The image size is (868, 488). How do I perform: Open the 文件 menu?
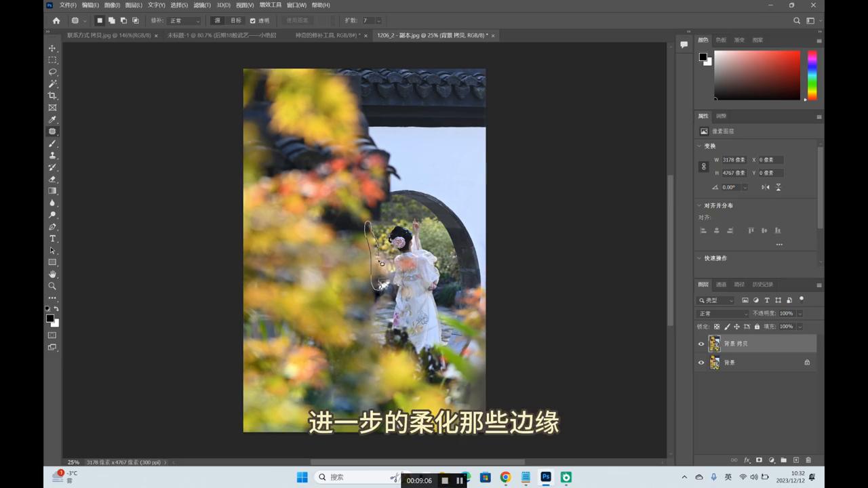coord(66,5)
